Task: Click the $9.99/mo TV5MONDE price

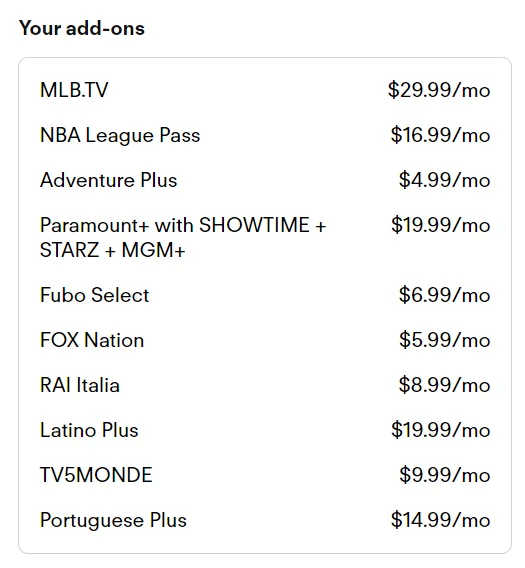Action: 445,475
